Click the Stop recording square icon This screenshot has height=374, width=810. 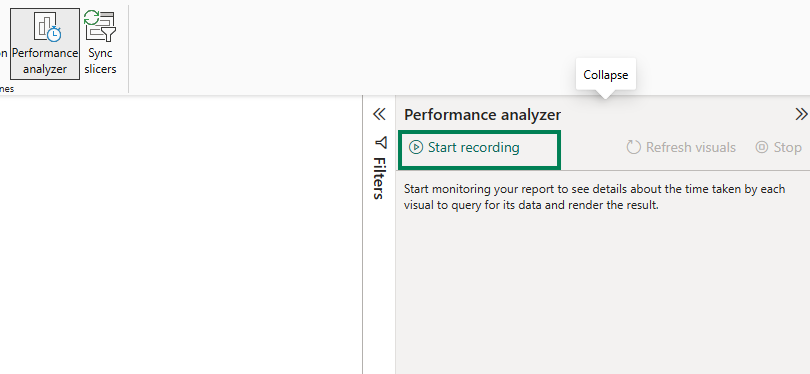coord(761,147)
